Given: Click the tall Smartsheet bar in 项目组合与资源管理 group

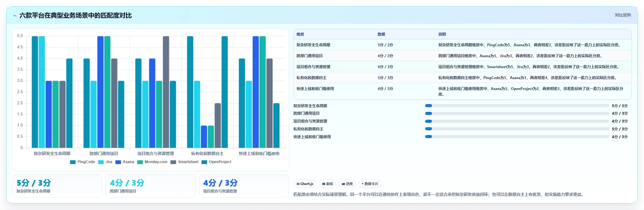Looking at the screenshot, I should pos(166,92).
